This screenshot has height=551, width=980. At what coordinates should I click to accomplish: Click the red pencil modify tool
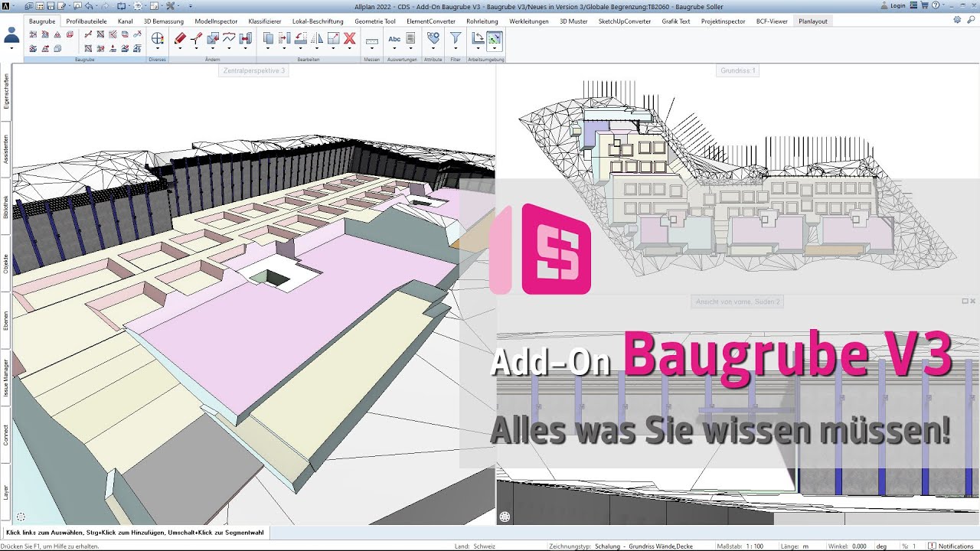click(180, 37)
